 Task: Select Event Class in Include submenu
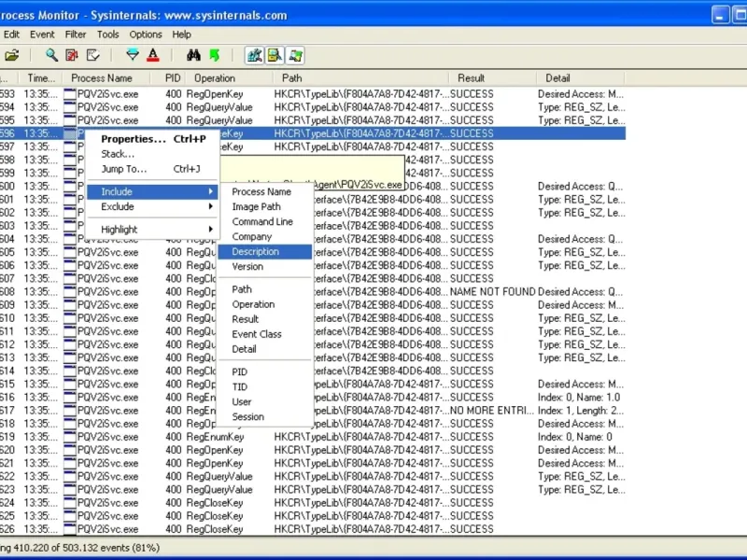(x=265, y=334)
